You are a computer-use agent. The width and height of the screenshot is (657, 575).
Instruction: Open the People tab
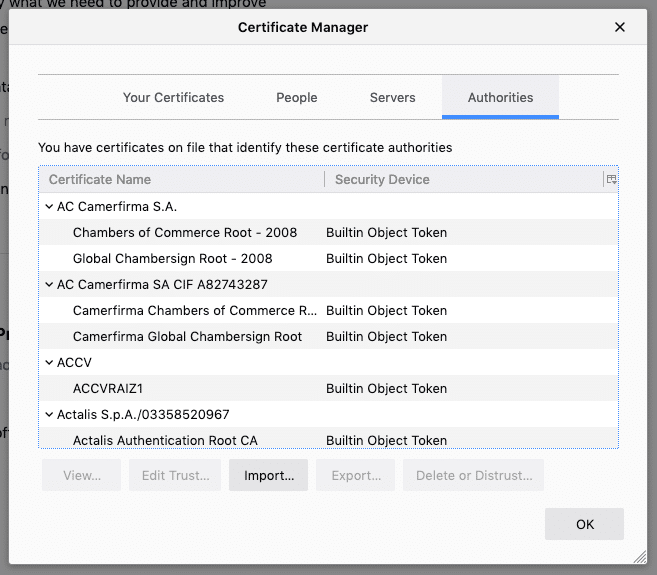[296, 97]
